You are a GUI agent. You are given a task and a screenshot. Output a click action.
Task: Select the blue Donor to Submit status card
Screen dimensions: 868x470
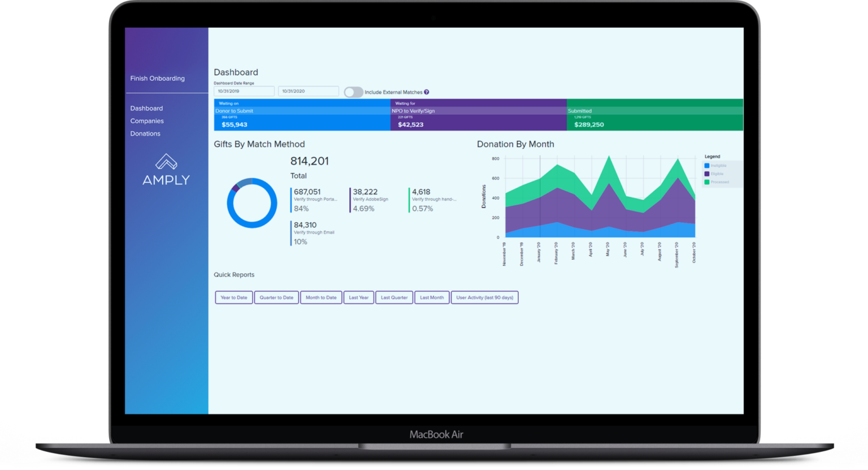(x=302, y=115)
